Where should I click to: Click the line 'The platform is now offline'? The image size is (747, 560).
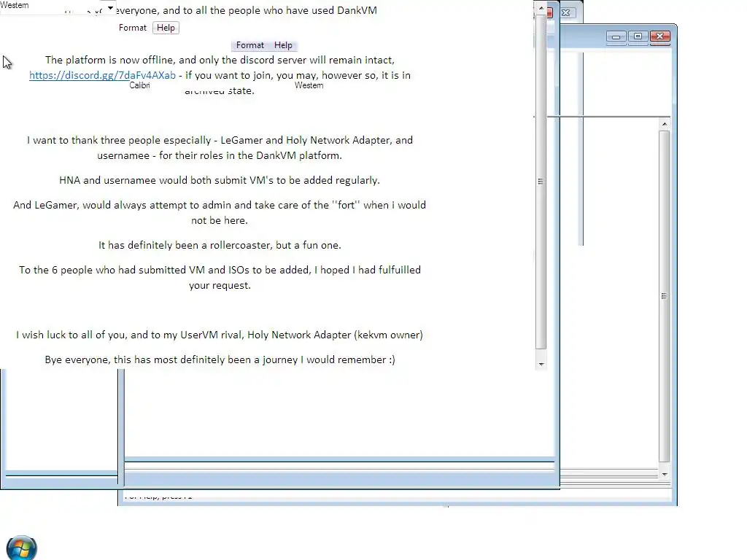click(x=220, y=60)
